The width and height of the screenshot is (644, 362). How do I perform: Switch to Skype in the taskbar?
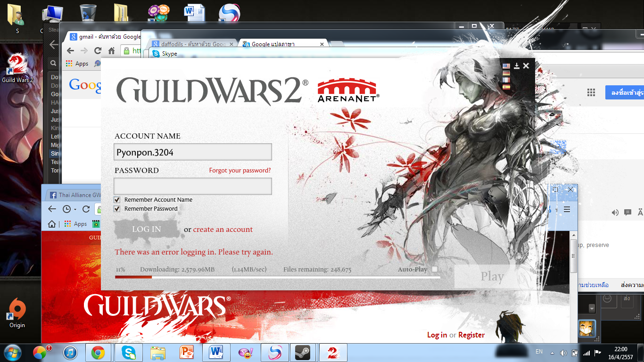pos(129,353)
